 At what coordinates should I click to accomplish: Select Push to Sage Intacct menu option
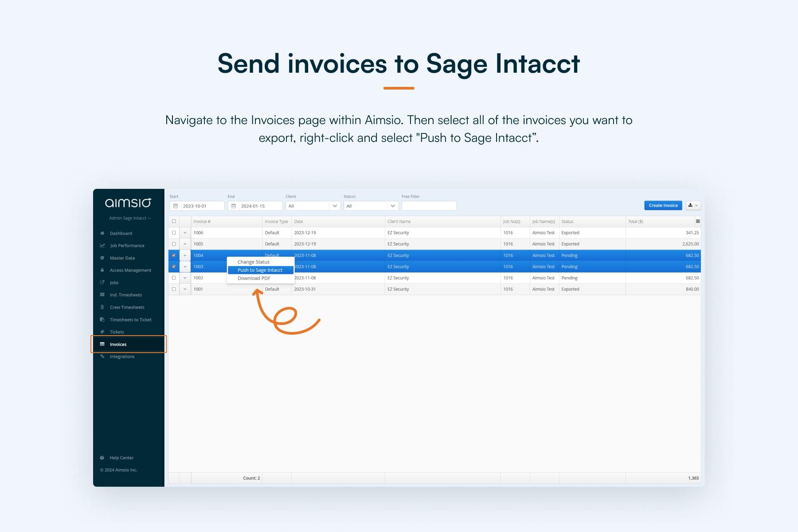260,270
